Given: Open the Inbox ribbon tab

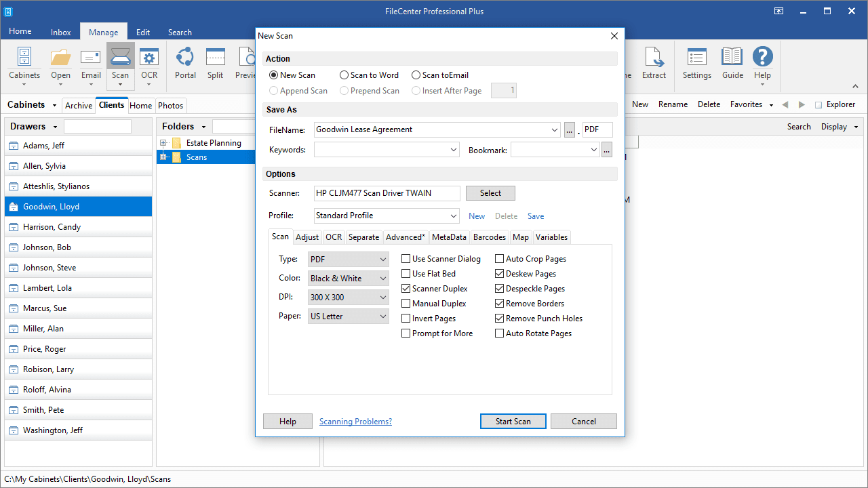Looking at the screenshot, I should 60,33.
